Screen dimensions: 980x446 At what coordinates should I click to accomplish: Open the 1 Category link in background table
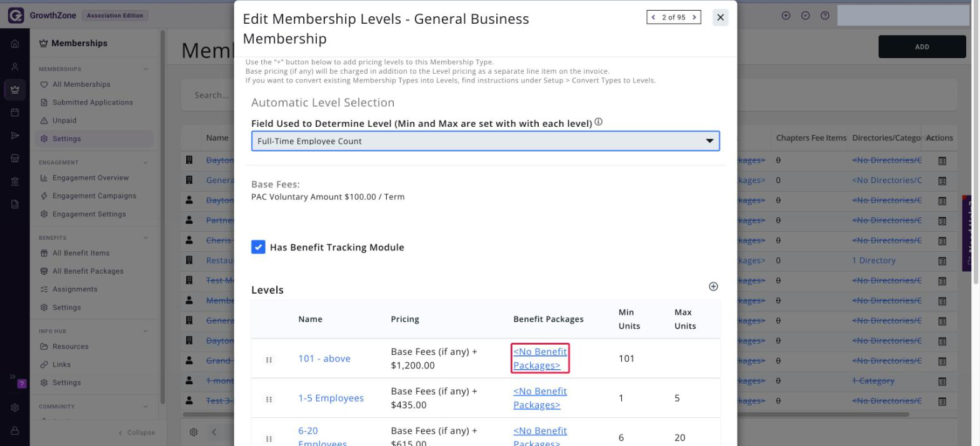coord(873,380)
